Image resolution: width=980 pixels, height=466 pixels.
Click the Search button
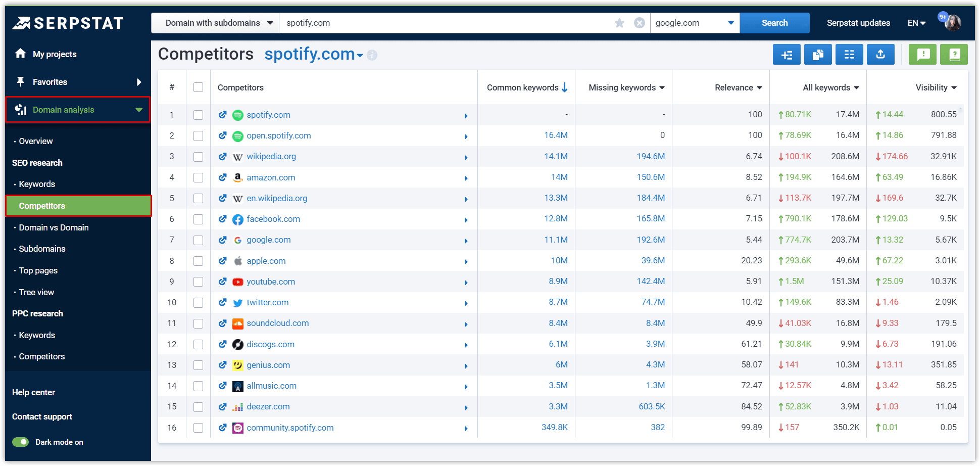point(774,23)
